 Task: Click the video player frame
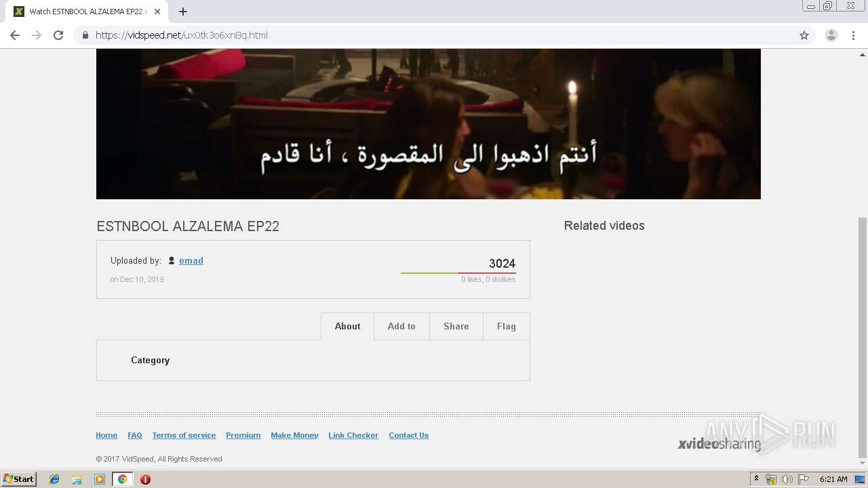click(428, 123)
